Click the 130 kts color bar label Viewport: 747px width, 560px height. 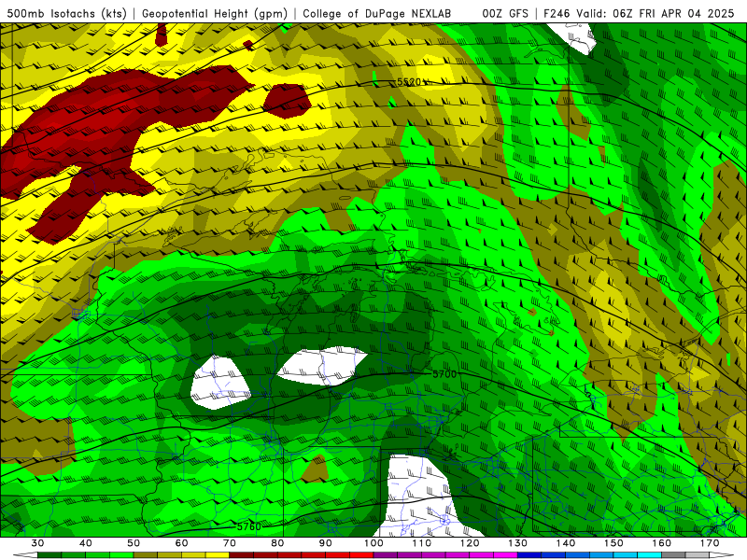coord(517,543)
